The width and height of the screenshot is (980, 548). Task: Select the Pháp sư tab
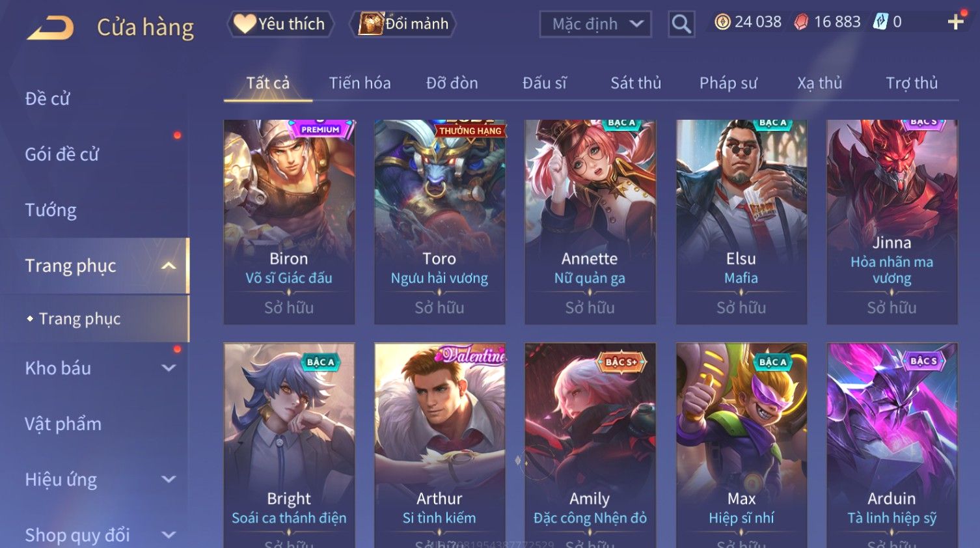pos(728,83)
